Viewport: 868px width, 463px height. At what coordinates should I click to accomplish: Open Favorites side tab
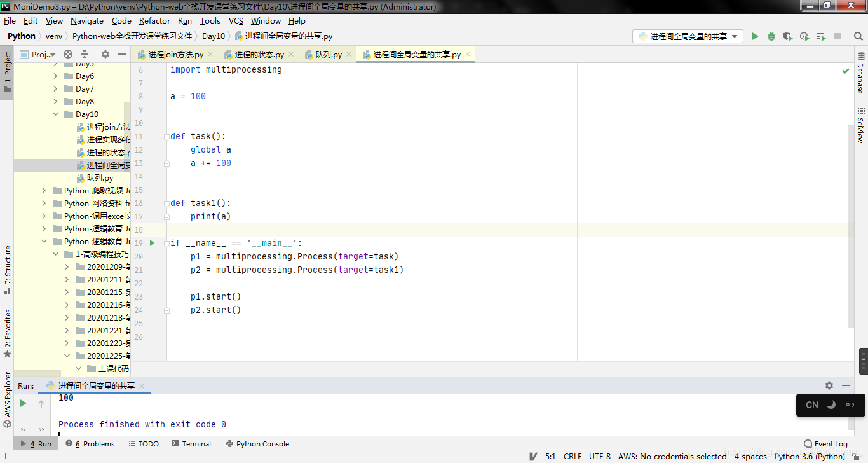(8, 333)
